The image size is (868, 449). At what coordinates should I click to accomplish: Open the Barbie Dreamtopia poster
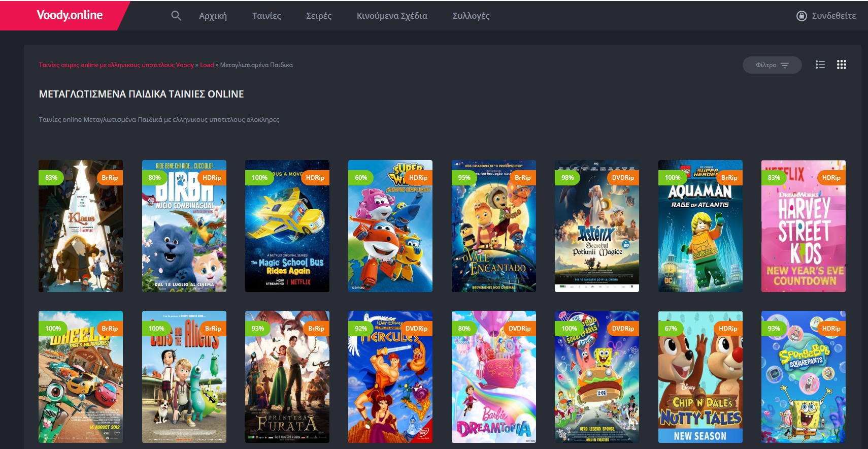(494, 377)
